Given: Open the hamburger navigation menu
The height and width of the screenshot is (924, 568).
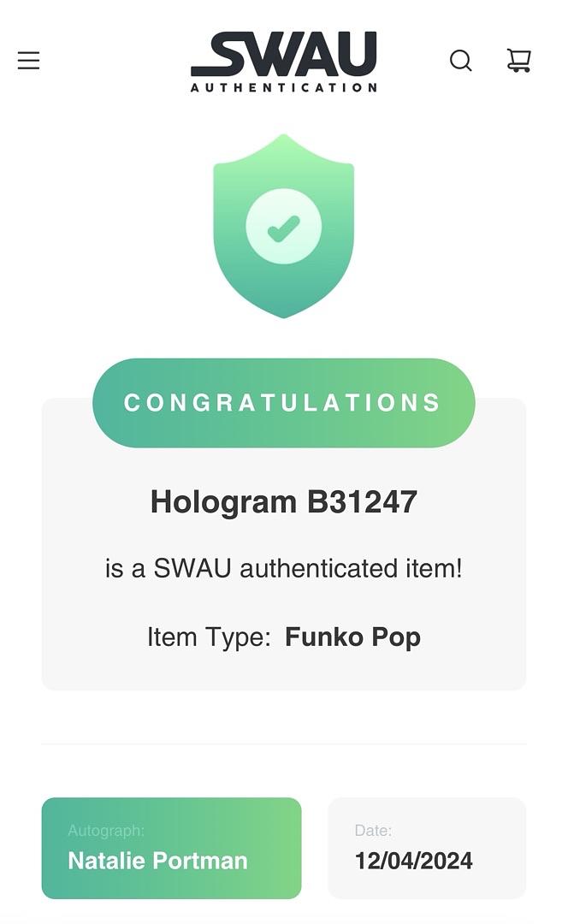Looking at the screenshot, I should pos(28,60).
